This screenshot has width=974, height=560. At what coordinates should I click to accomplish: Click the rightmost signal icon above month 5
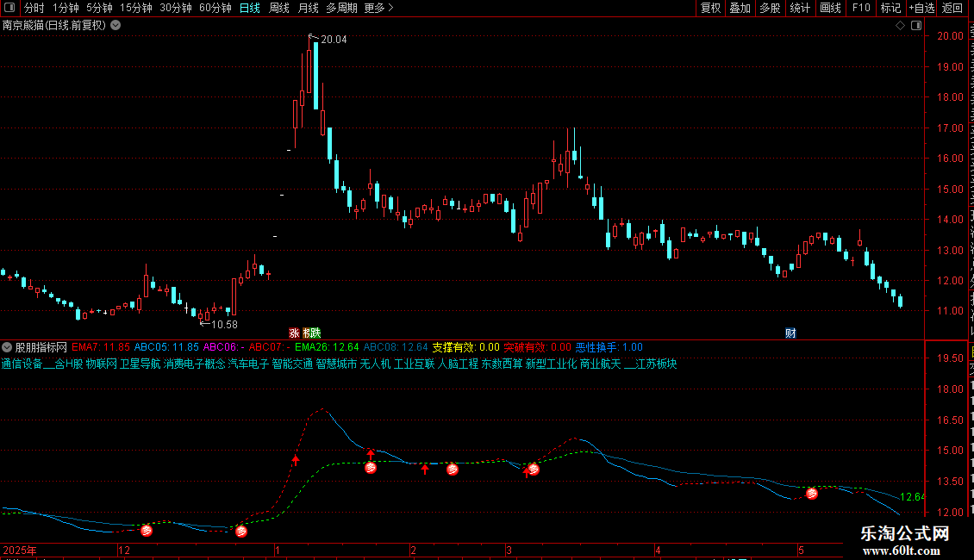tap(812, 494)
